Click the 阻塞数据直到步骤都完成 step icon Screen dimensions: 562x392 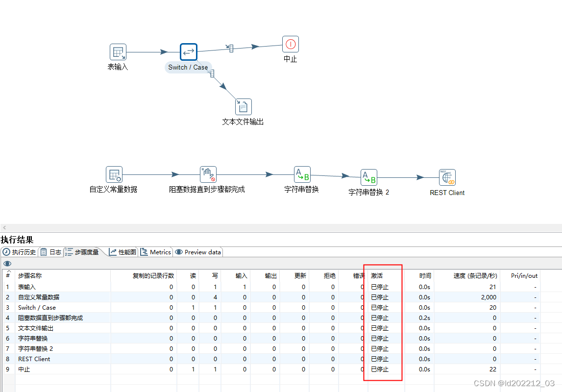(208, 174)
